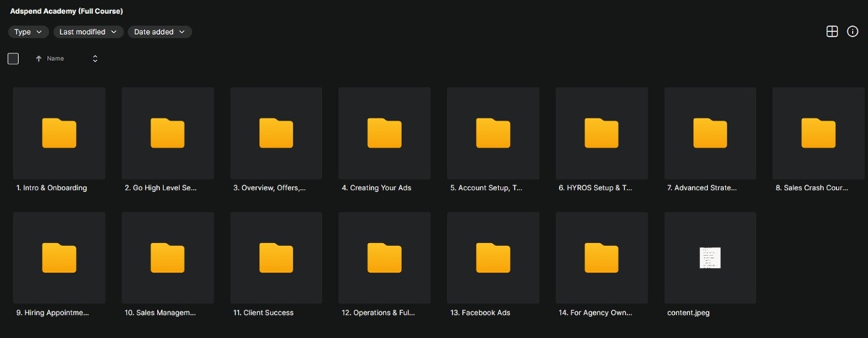Open the Go High Level Se... folder
Viewport: 868px width, 338px height.
pyautogui.click(x=167, y=133)
